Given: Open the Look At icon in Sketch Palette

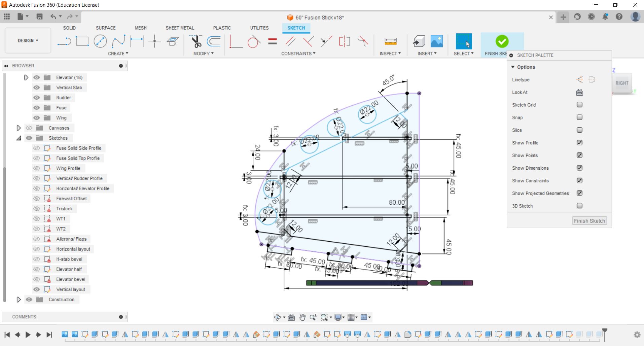Looking at the screenshot, I should [x=579, y=93].
